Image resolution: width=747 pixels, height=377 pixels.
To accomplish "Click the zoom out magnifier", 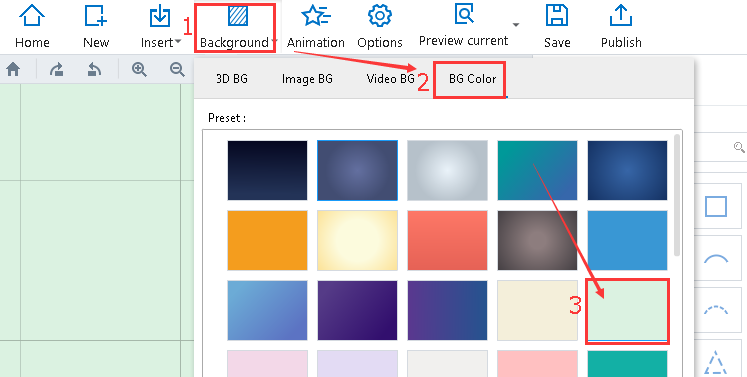I will click(x=177, y=70).
